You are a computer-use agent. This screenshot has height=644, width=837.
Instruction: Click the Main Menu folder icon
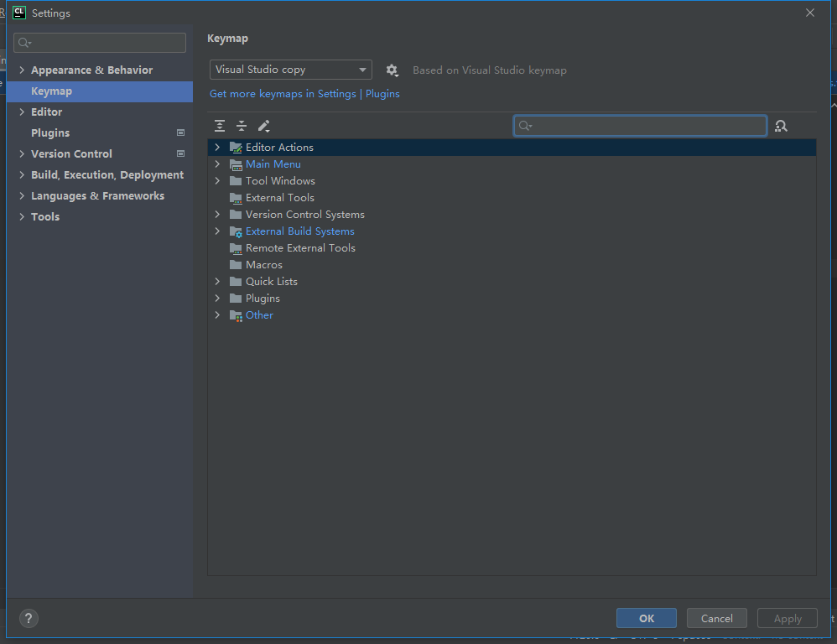tap(236, 164)
